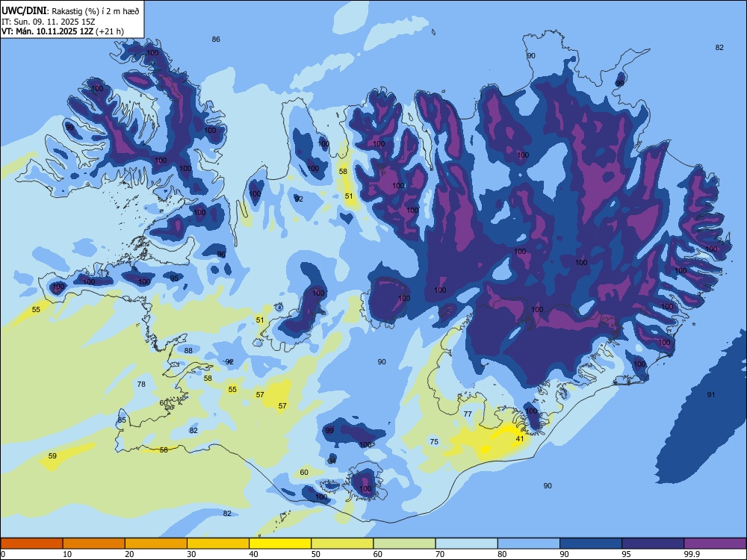Choose the light green 60–70 legend swatch
The image size is (747, 560).
404,544
